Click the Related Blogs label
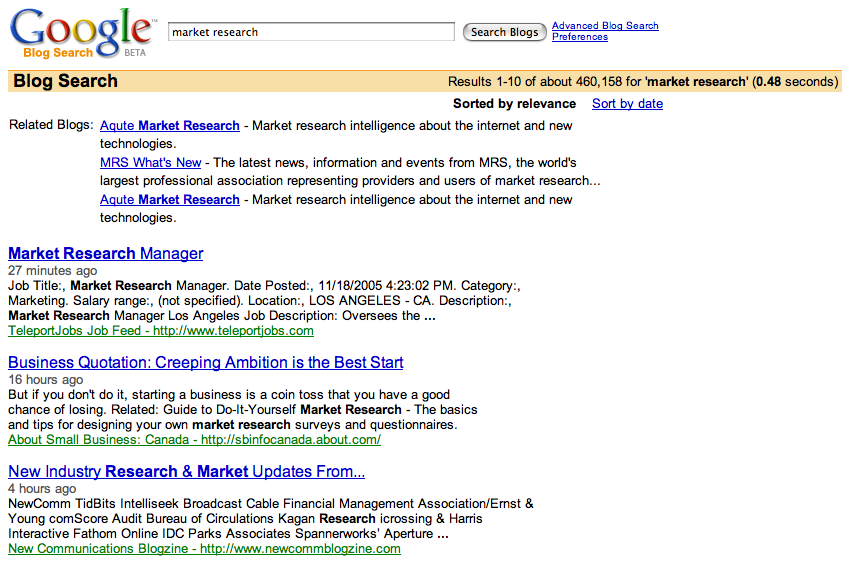This screenshot has height=567, width=849. (x=51, y=125)
